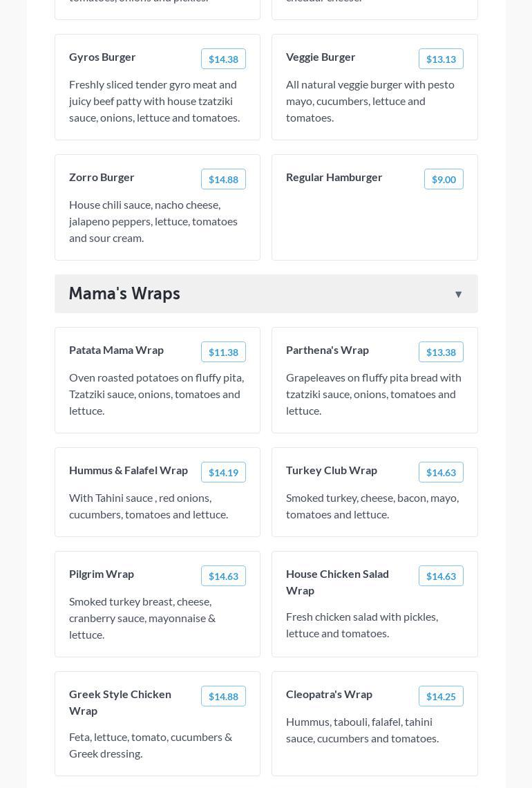Viewport: 532px width, 788px height.
Task: Click the Gyros Burger $14.38 price button
Action: [x=223, y=59]
